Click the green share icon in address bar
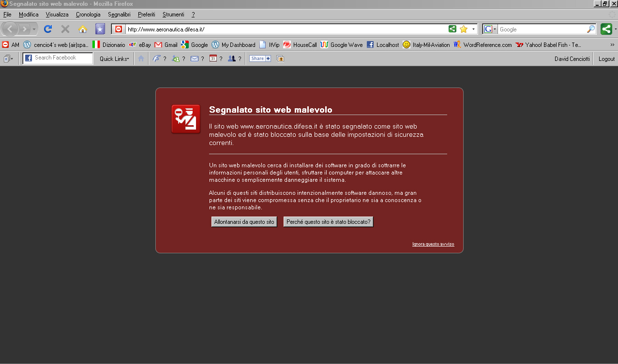The image size is (618, 364). pos(452,29)
